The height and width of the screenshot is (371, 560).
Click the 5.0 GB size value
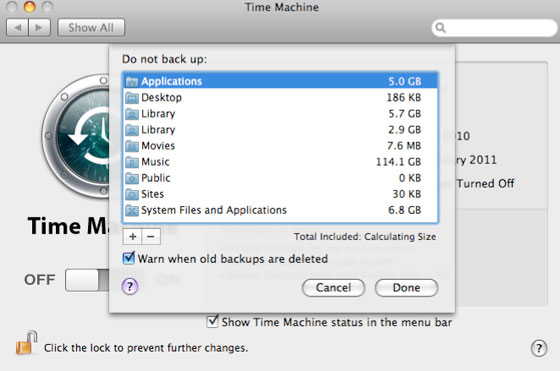click(405, 81)
